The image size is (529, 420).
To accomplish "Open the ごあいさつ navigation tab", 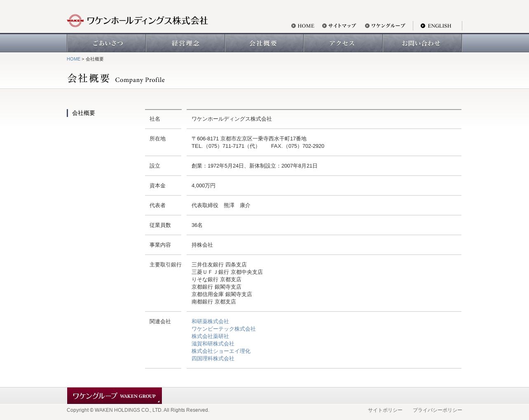I will click(106, 43).
